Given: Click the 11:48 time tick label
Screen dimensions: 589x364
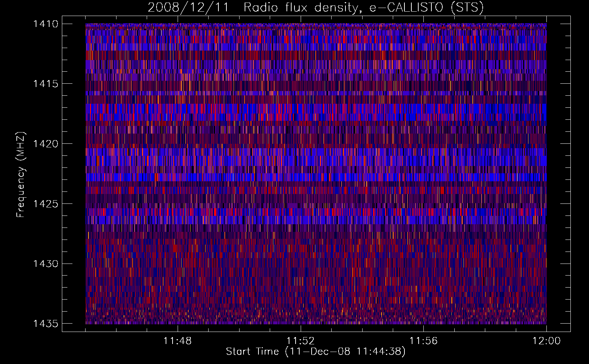Looking at the screenshot, I should point(178,341).
